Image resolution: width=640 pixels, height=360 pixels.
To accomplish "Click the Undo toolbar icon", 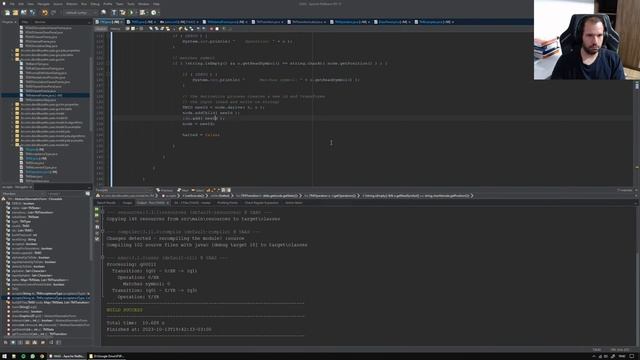I will click(x=45, y=13).
